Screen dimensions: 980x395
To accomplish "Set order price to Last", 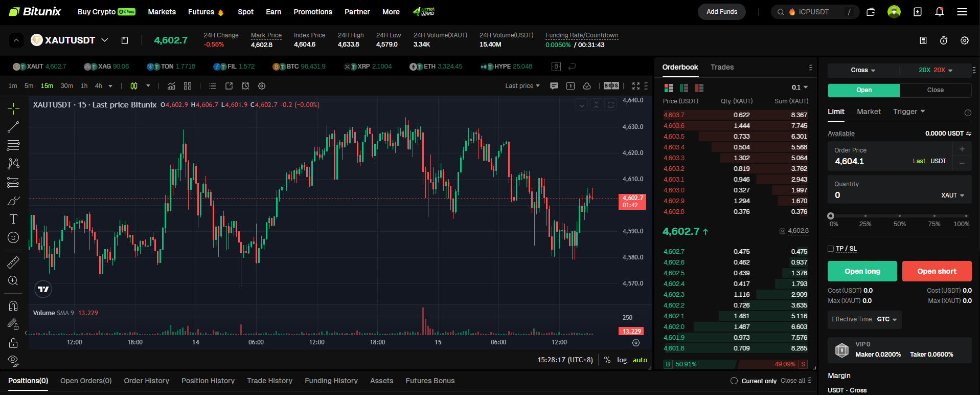I will (919, 161).
